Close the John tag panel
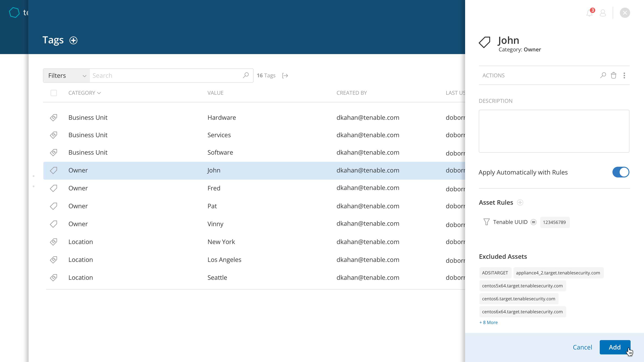 pyautogui.click(x=625, y=13)
